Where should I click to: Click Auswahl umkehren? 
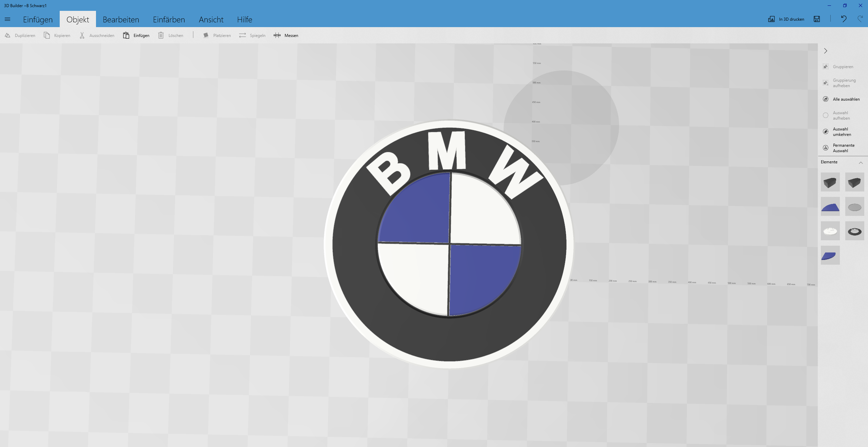click(x=837, y=132)
